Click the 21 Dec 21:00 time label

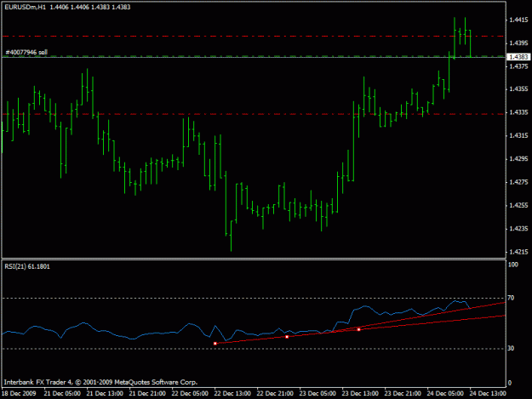(x=147, y=394)
